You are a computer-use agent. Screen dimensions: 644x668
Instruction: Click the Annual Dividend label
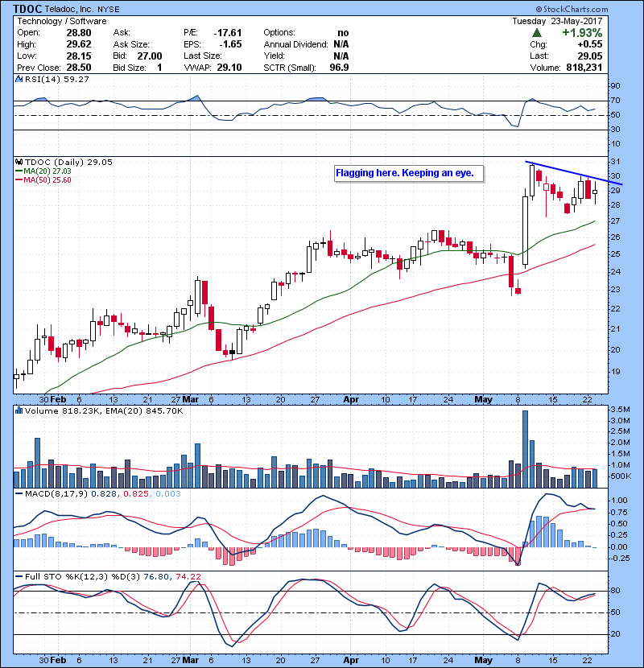295,44
